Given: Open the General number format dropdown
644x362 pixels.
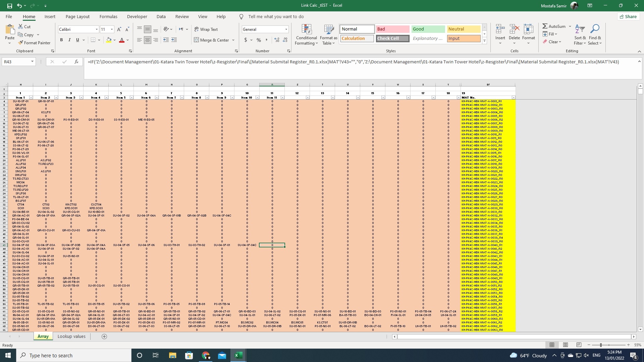Looking at the screenshot, I should coord(286,29).
